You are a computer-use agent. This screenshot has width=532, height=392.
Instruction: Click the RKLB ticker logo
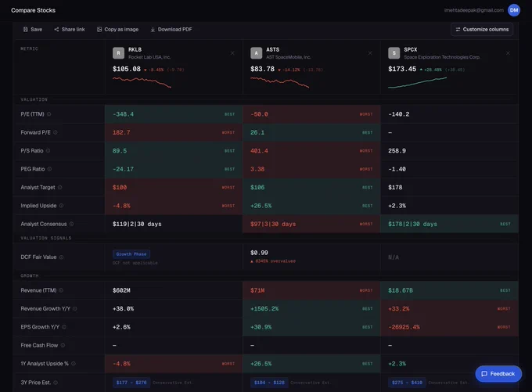tap(118, 53)
